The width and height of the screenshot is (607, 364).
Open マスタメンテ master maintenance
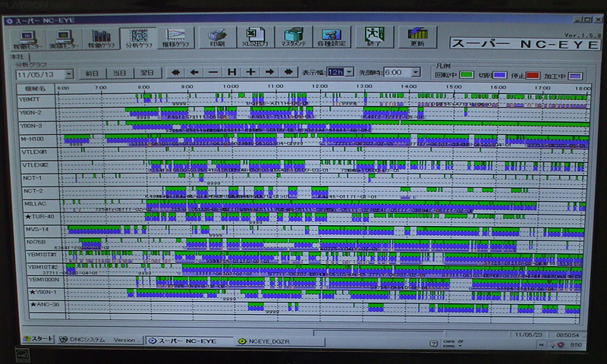[293, 37]
